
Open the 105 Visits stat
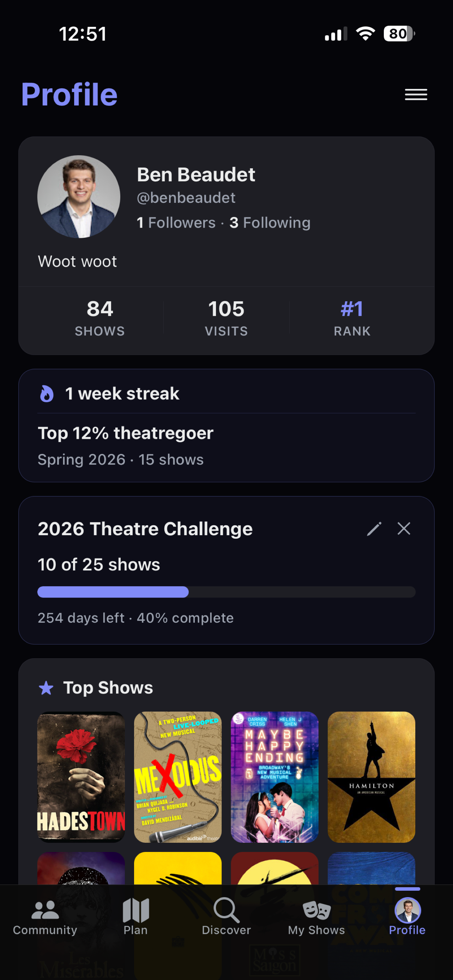pos(226,317)
